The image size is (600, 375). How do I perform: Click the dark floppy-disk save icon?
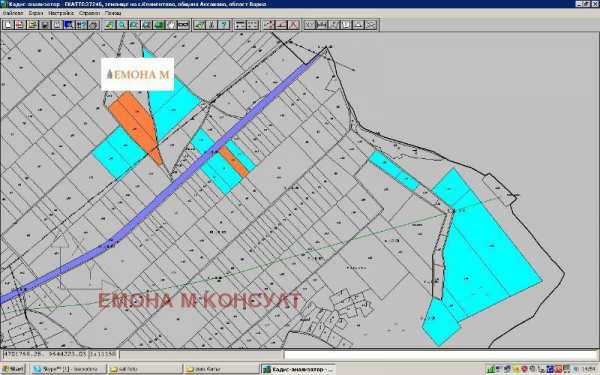(x=45, y=25)
